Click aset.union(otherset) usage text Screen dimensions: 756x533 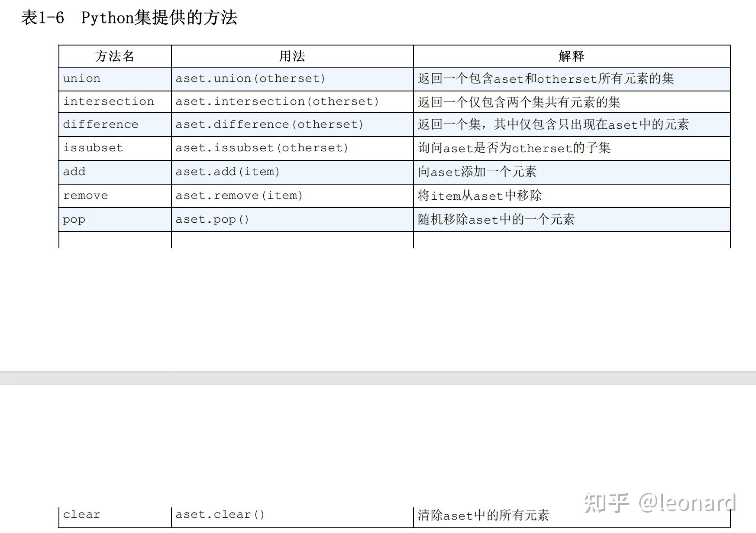pos(249,78)
